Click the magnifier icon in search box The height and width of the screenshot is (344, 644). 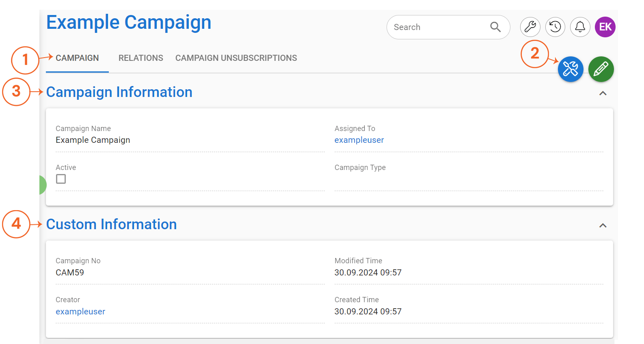[x=495, y=27]
